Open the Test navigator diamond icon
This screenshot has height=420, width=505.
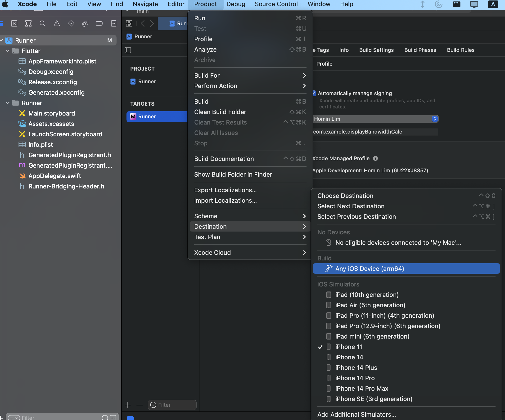tap(71, 23)
